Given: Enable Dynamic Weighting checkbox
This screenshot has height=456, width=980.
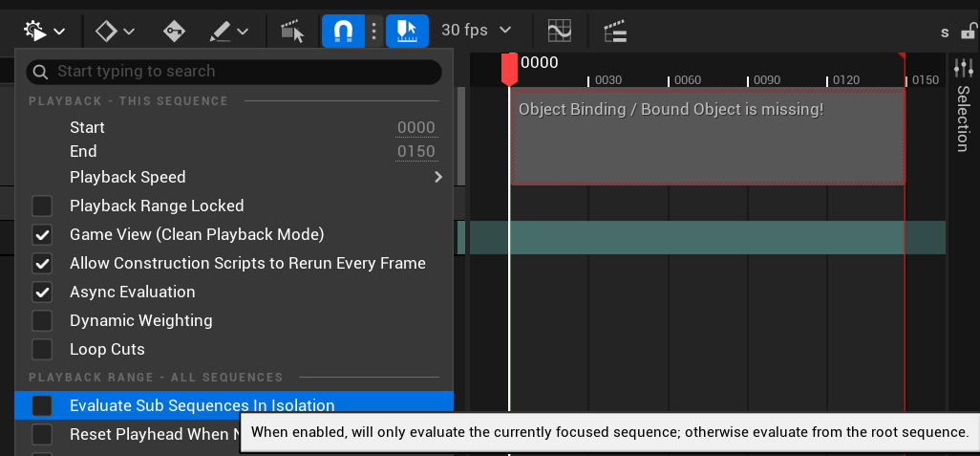Looking at the screenshot, I should click(42, 321).
